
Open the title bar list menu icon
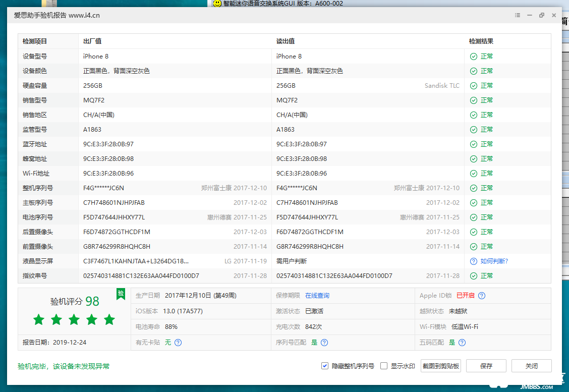tap(518, 15)
